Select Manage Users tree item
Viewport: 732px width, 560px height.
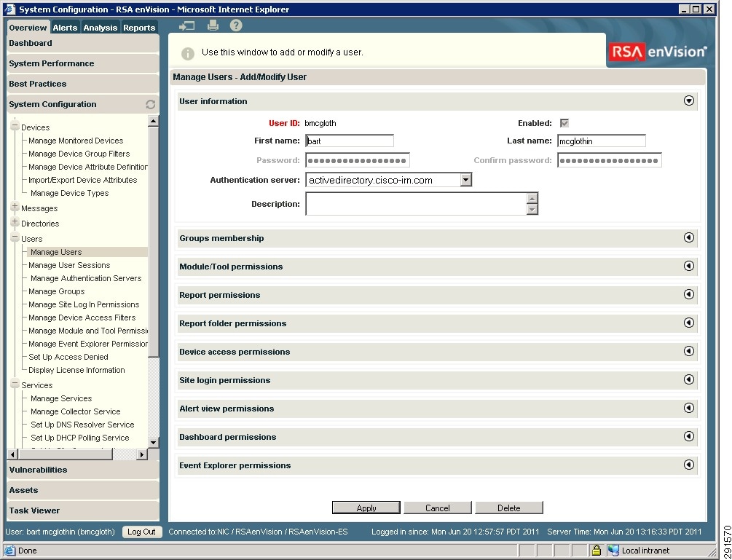56,252
